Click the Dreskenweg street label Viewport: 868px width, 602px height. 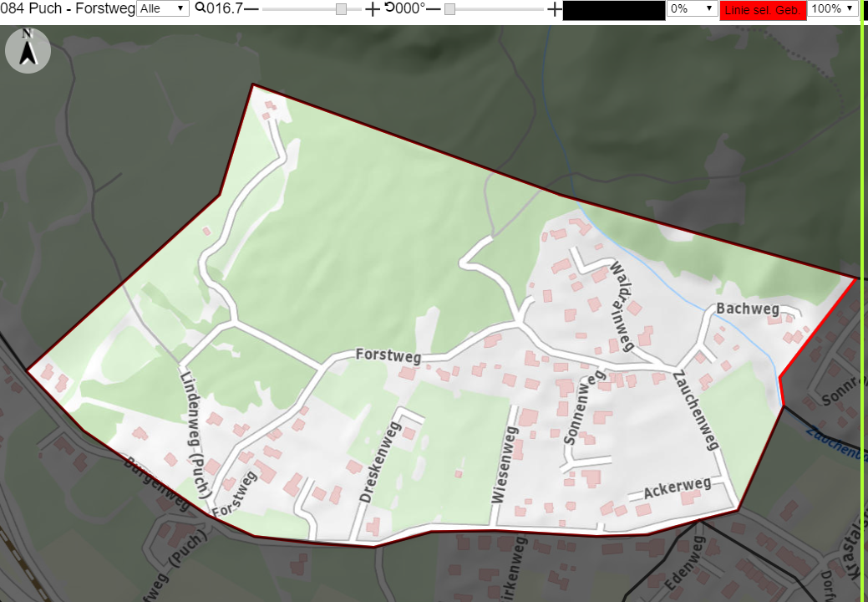click(x=380, y=462)
